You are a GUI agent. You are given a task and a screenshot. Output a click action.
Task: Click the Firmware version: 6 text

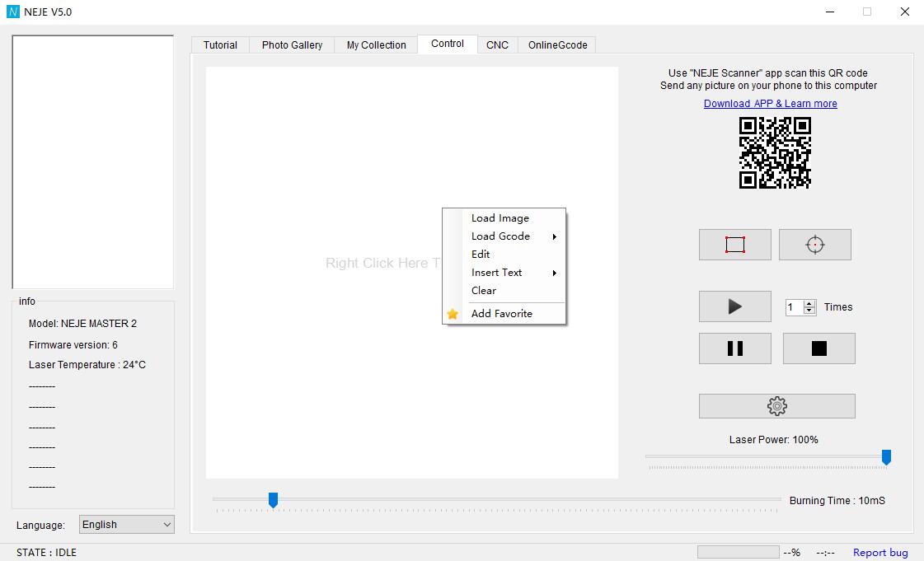[x=73, y=345]
